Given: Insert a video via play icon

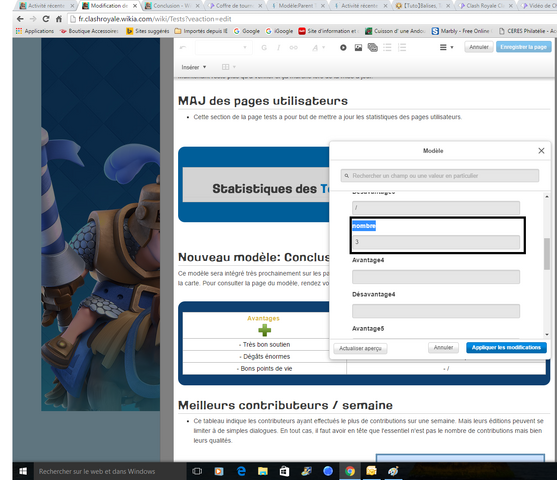Looking at the screenshot, I should click(x=343, y=47).
